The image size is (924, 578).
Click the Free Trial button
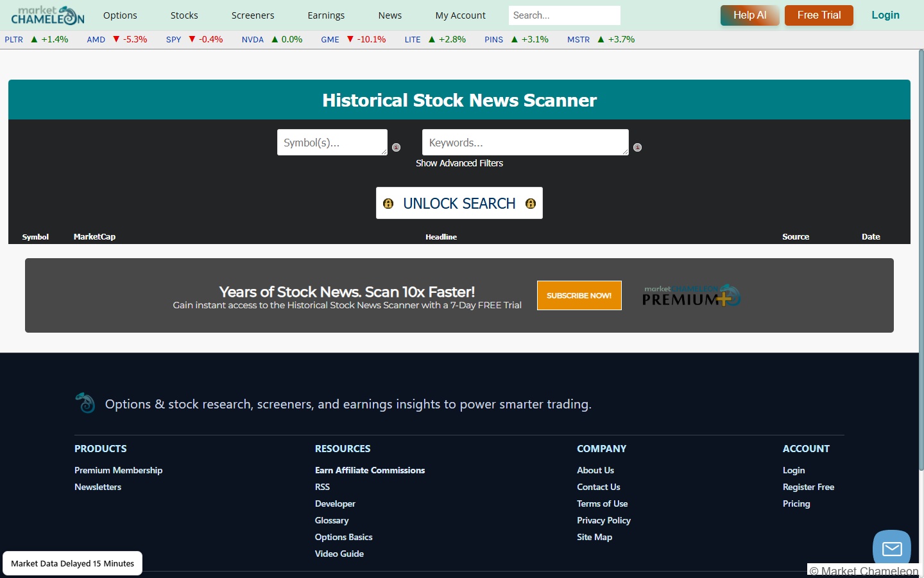pos(819,15)
